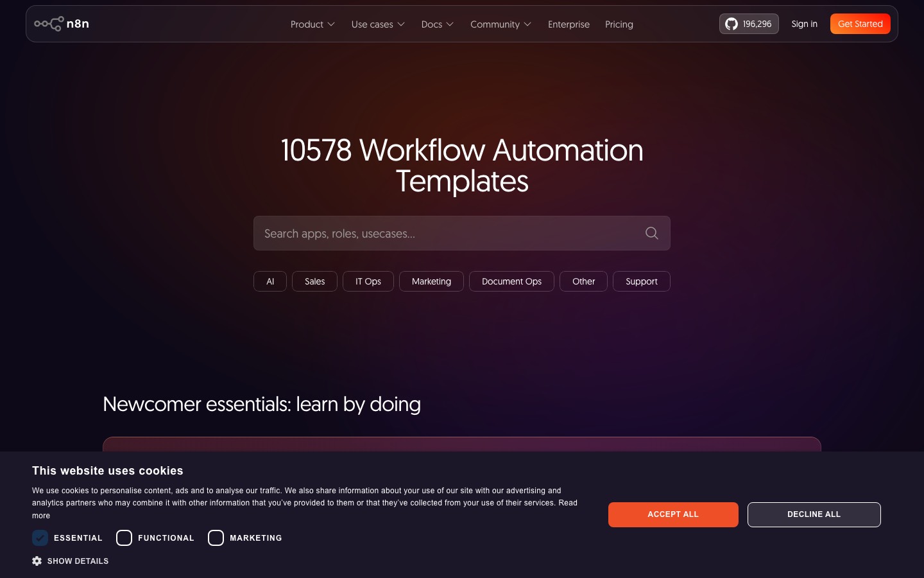Toggle the Essential cookies checkbox
The width and height of the screenshot is (924, 578).
pos(40,538)
